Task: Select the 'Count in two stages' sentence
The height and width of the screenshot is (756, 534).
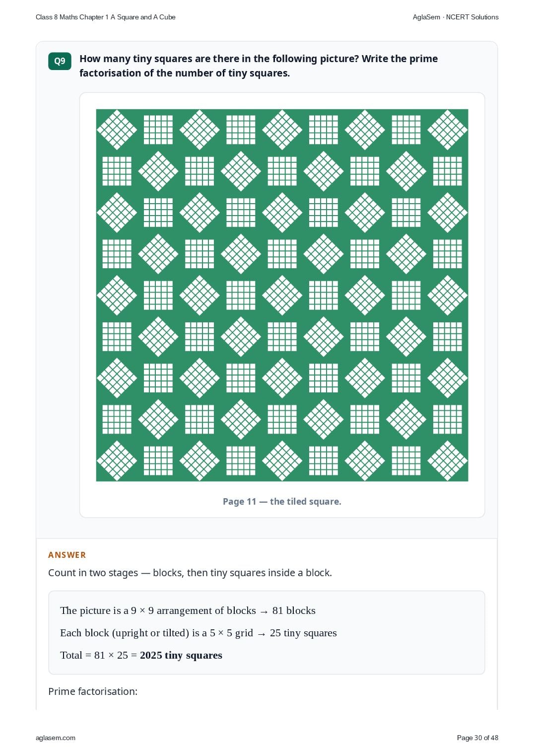Action: (190, 573)
